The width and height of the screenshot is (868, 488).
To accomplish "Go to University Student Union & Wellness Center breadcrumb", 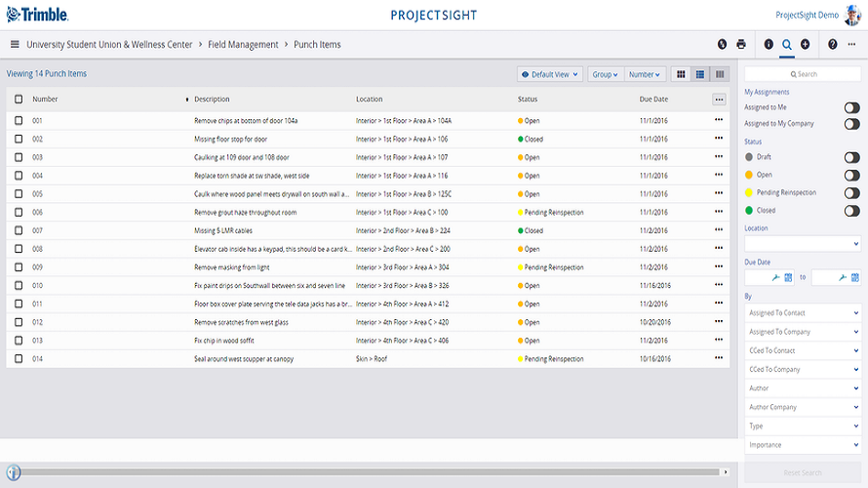I will point(109,44).
